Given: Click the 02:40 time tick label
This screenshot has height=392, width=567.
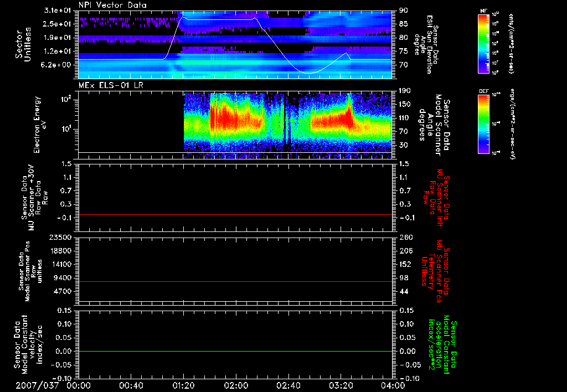Looking at the screenshot, I should point(288,386).
